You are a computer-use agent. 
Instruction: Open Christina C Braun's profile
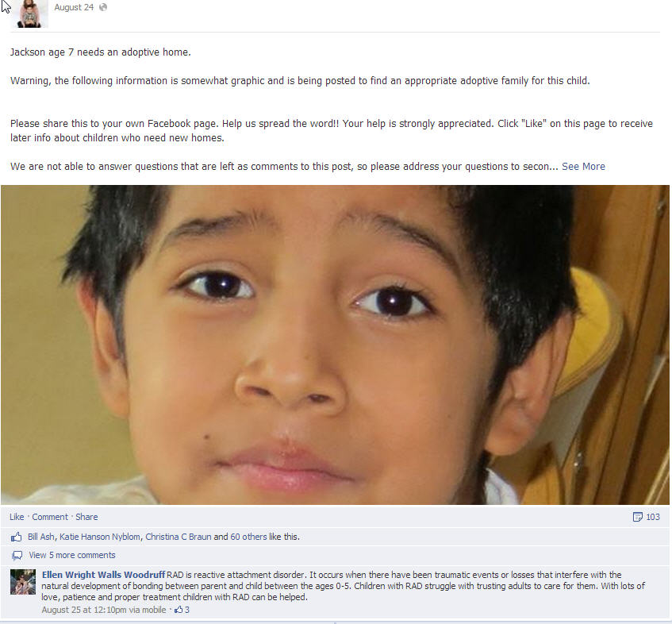[x=179, y=537]
